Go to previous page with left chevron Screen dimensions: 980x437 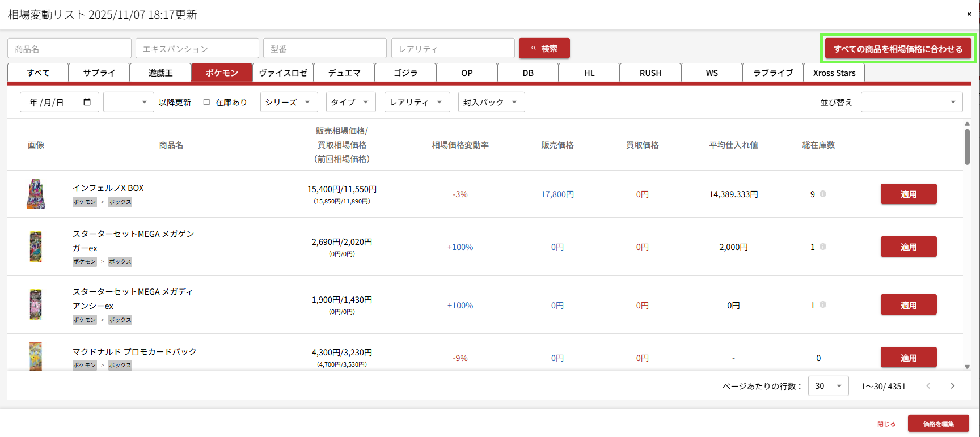coord(928,386)
